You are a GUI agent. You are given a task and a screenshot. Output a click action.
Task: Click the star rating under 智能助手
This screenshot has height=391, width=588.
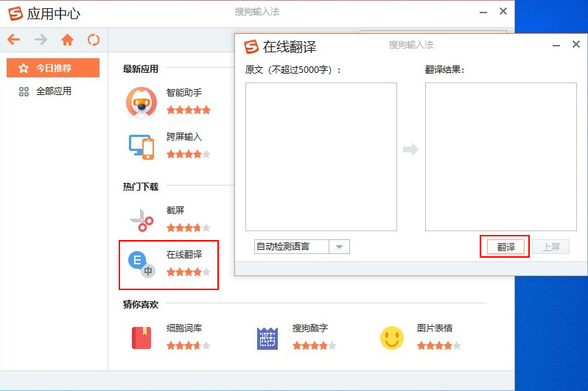(189, 110)
